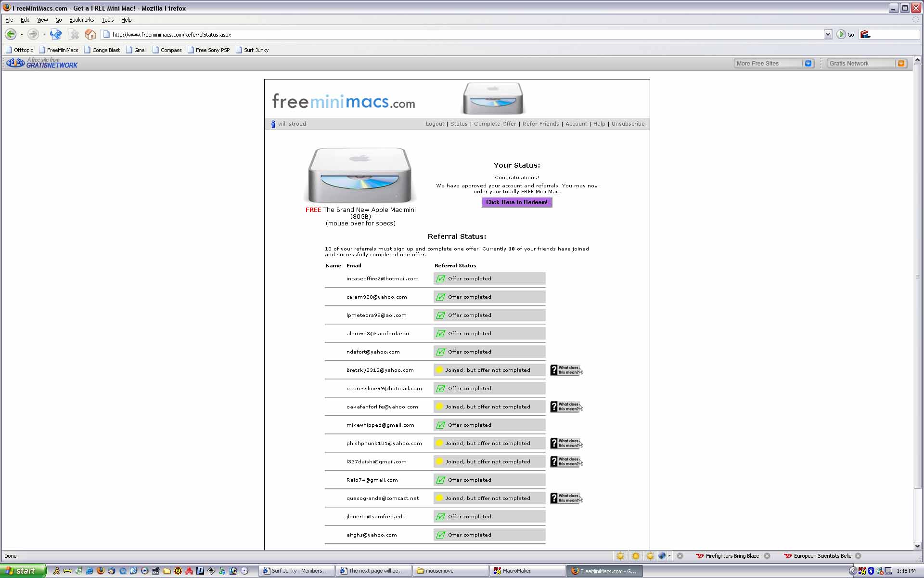Click the large Mac mini product image
The width and height of the screenshot is (924, 578).
point(360,175)
